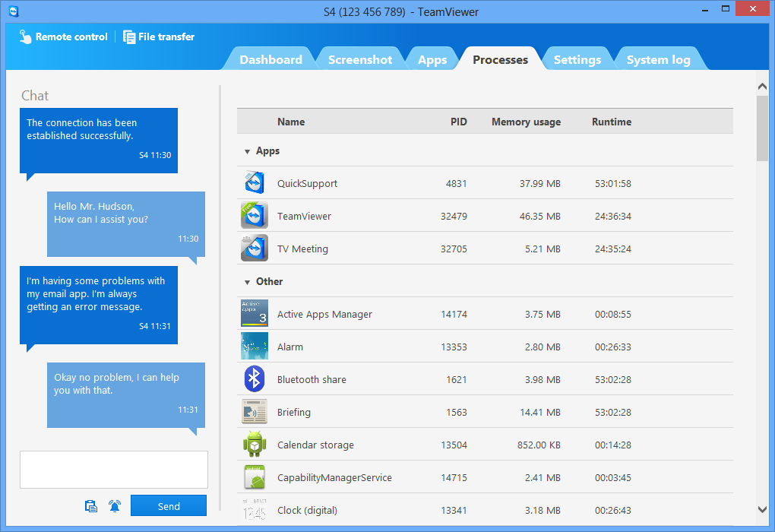This screenshot has width=775, height=532.
Task: Collapse the Apps group
Action: tap(247, 152)
